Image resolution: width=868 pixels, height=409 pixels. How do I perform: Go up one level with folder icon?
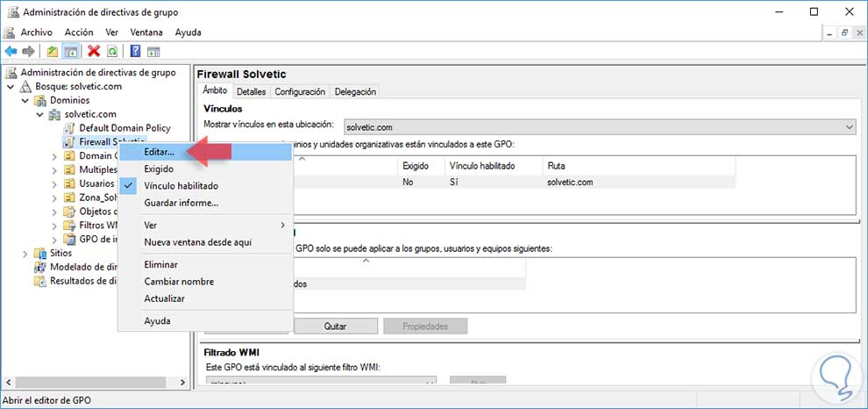[x=53, y=51]
